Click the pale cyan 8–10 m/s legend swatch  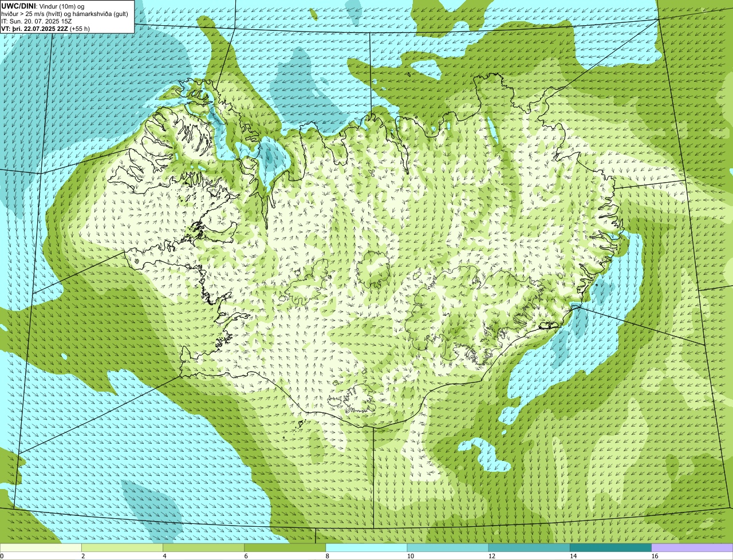click(x=366, y=547)
